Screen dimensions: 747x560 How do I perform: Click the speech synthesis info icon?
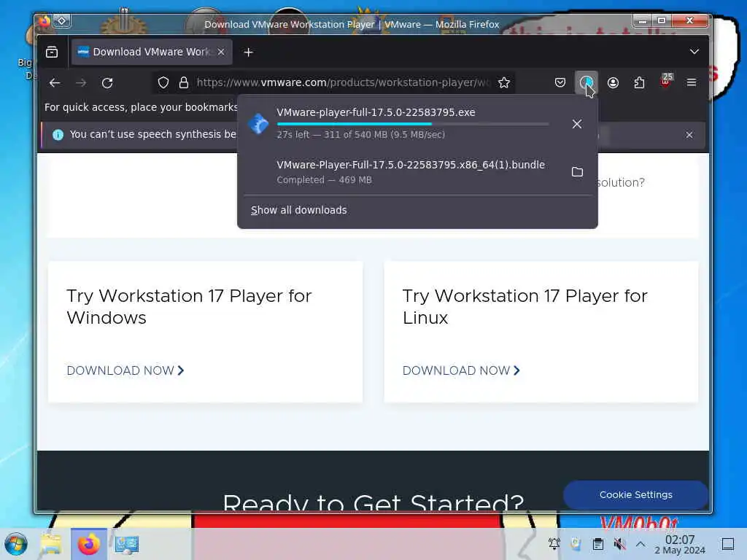[x=58, y=135]
